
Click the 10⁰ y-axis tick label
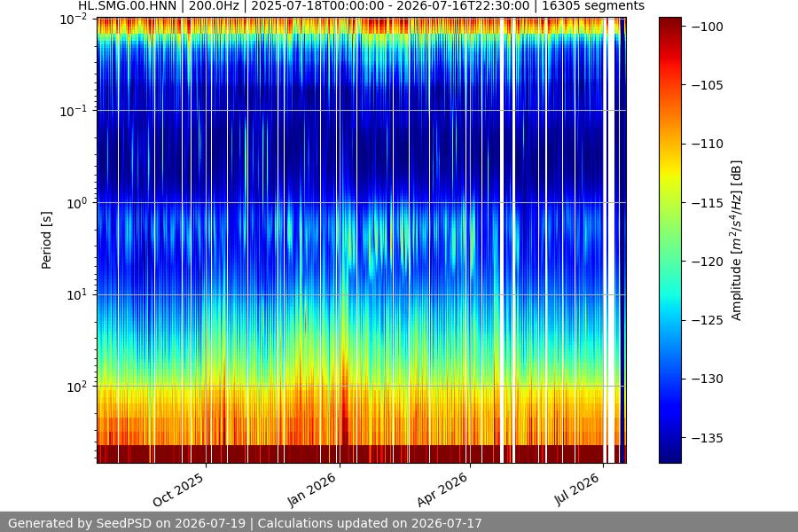(x=76, y=203)
